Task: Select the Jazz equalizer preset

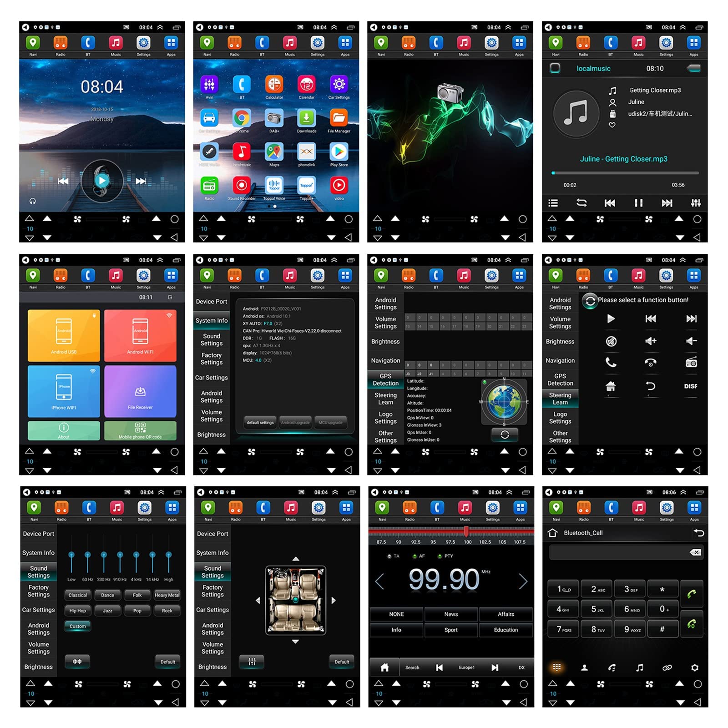Action: (x=107, y=611)
